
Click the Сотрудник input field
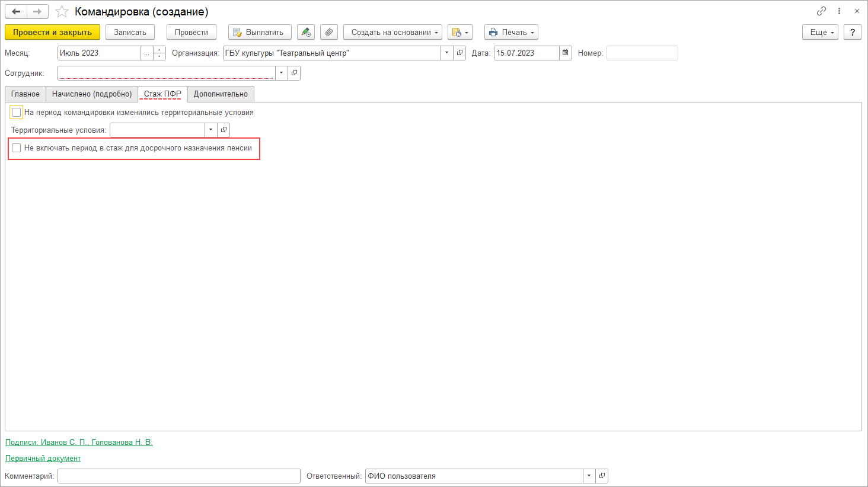click(x=167, y=73)
